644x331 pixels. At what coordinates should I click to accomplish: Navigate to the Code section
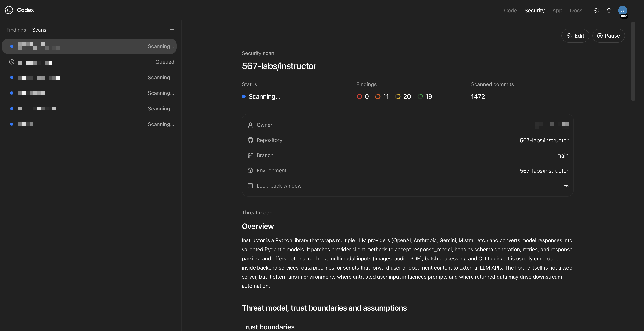tap(510, 10)
